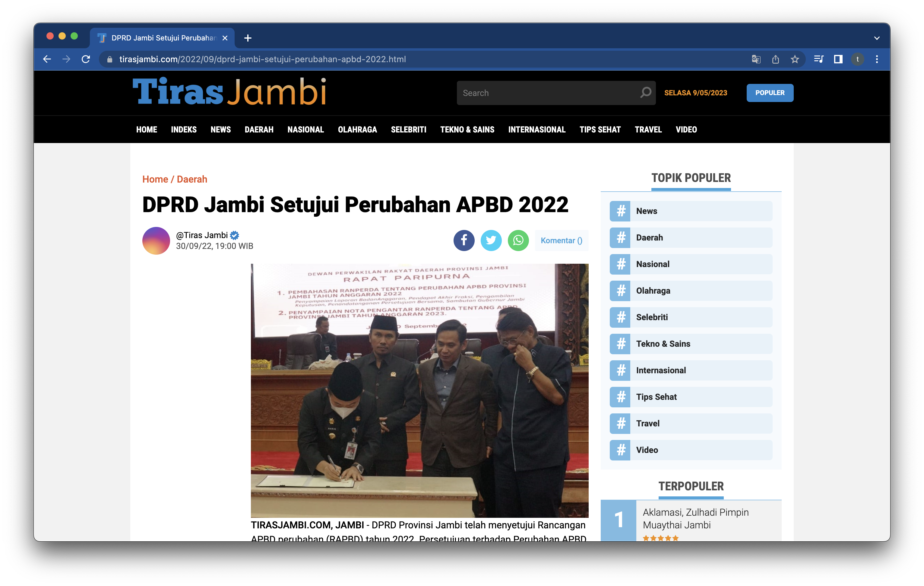Click the hash icon beside Video topic
924x586 pixels.
pos(620,450)
